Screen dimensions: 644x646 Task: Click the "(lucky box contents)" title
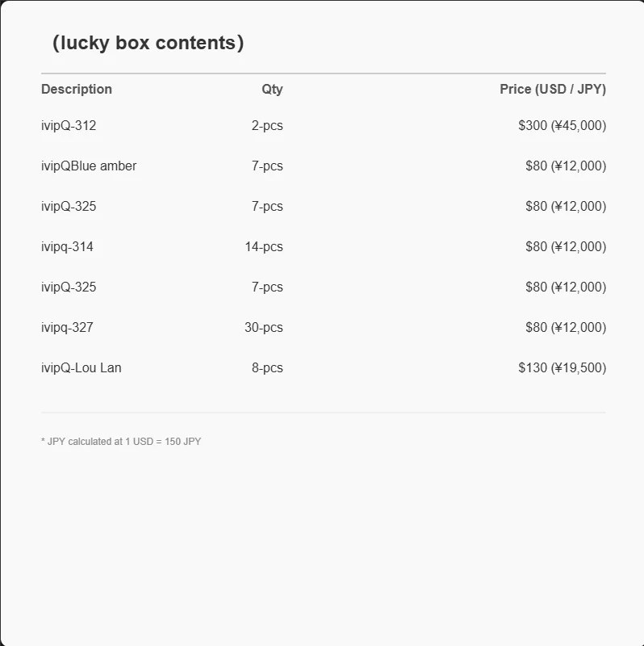click(x=148, y=43)
